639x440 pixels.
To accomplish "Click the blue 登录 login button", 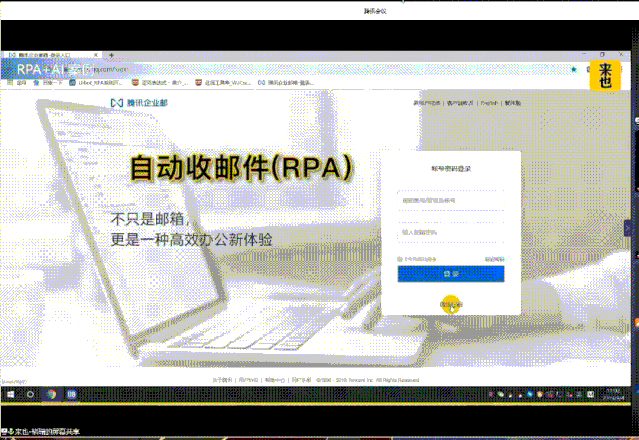I will point(451,274).
